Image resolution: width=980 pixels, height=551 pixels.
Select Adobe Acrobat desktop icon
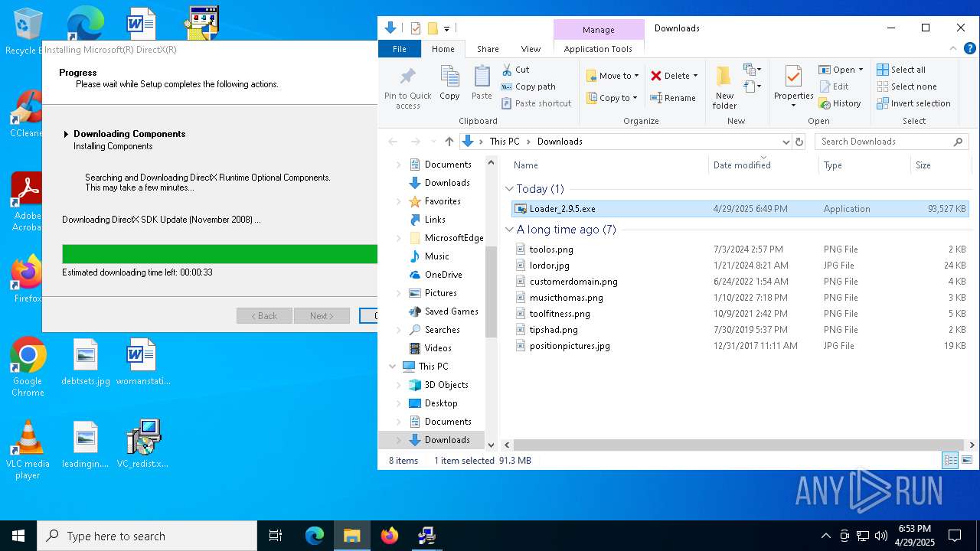point(28,201)
